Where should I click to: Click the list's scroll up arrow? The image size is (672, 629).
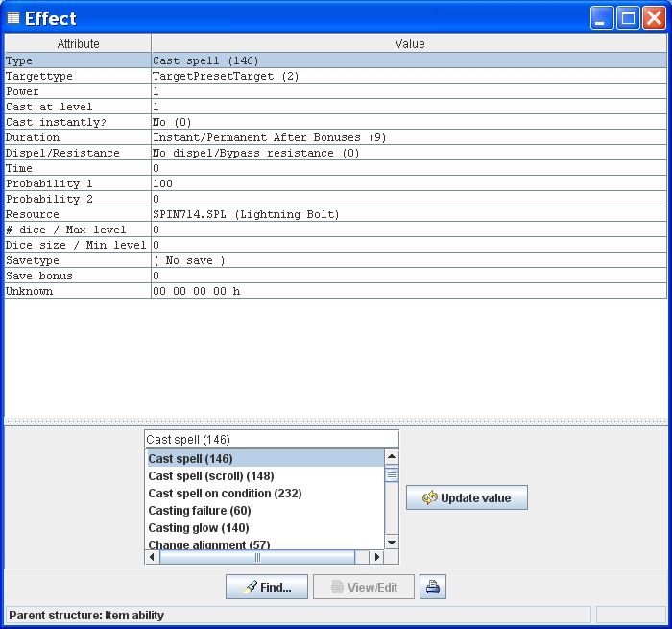click(x=392, y=458)
